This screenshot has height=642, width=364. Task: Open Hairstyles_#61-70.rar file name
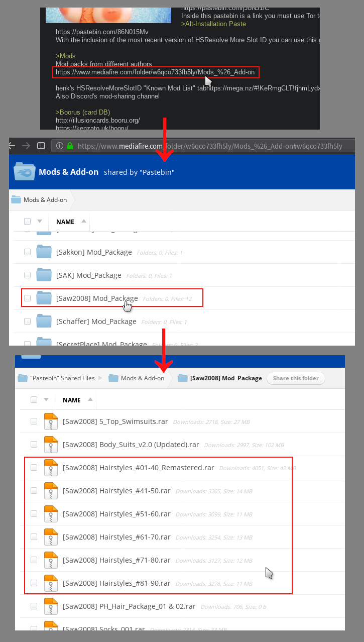(x=116, y=537)
